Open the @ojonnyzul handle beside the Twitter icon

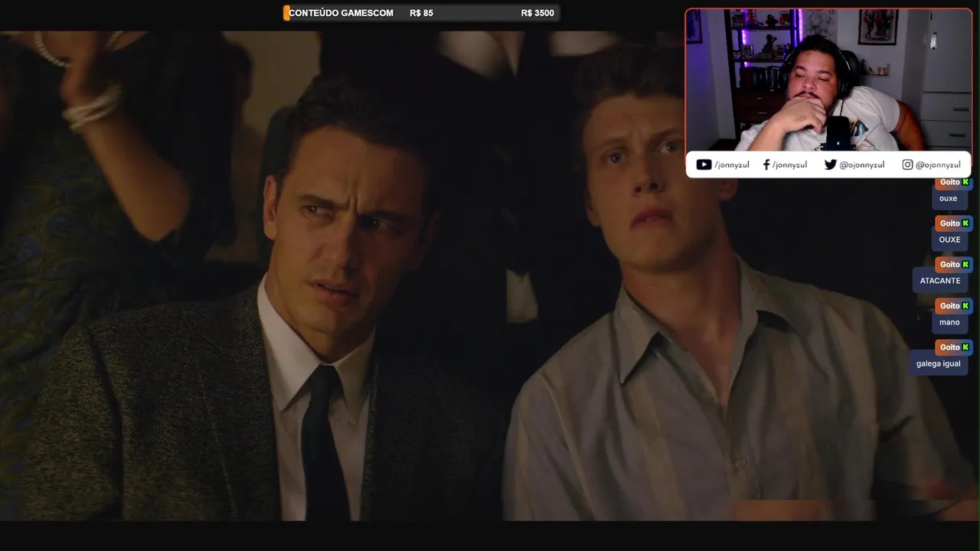861,165
